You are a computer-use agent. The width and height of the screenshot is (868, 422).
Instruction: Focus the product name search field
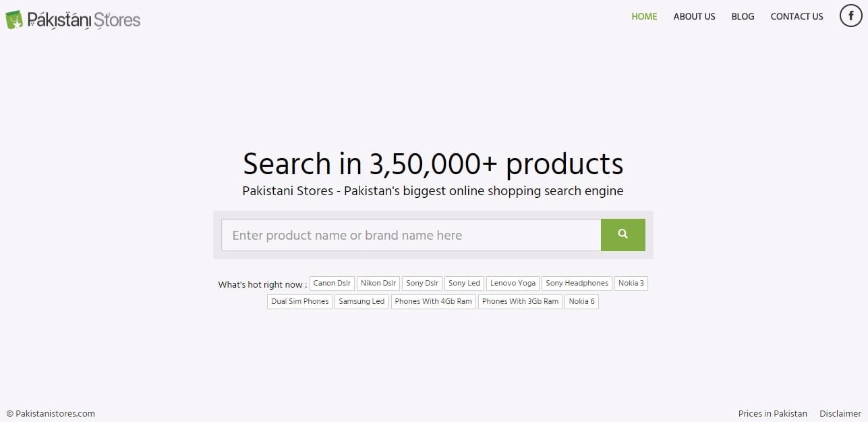coord(411,235)
